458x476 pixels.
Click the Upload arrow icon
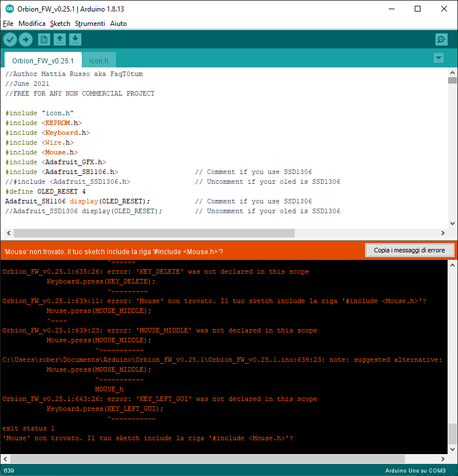(x=25, y=40)
